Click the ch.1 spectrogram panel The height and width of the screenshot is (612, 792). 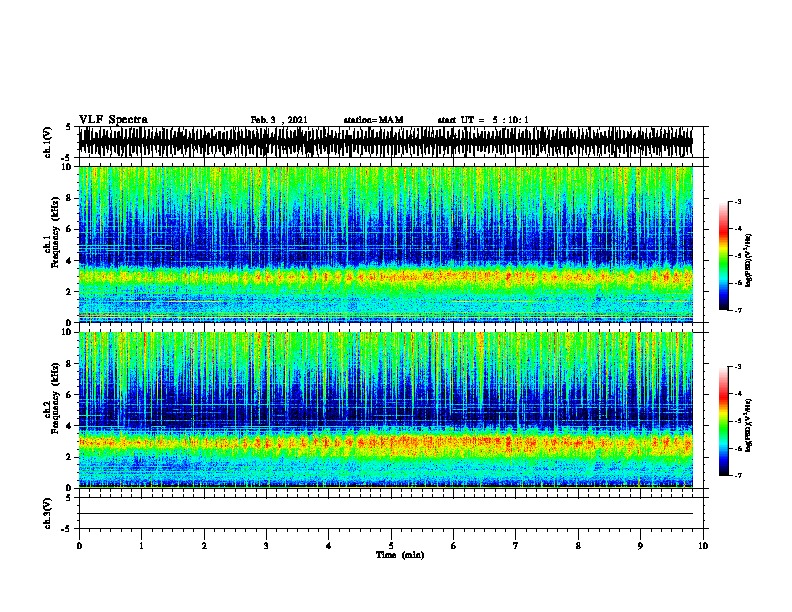(x=386, y=244)
